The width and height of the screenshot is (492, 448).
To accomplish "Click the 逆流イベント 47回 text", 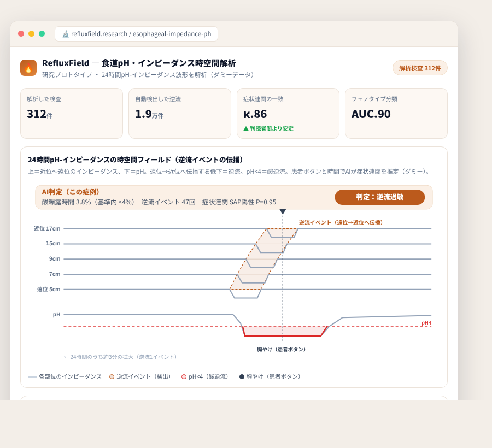I will pyautogui.click(x=168, y=202).
